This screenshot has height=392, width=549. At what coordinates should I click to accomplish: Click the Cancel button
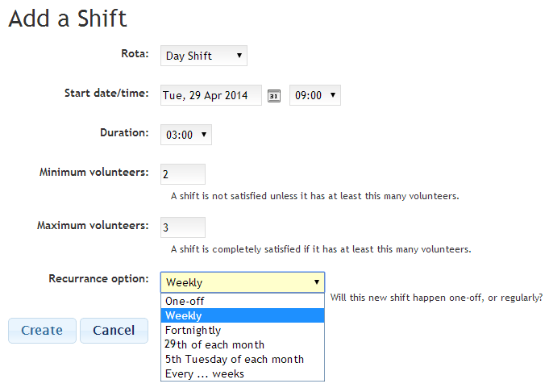[114, 331]
